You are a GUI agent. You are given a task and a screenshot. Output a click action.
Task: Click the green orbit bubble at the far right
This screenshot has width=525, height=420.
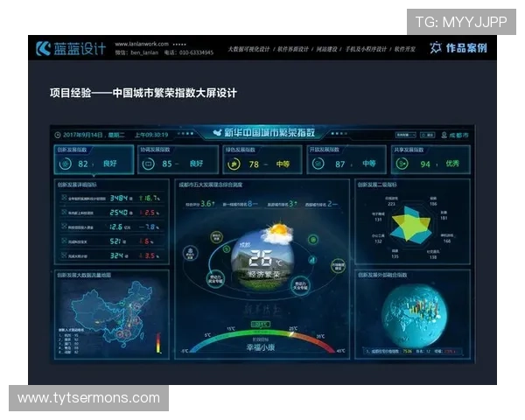pyautogui.click(x=338, y=266)
